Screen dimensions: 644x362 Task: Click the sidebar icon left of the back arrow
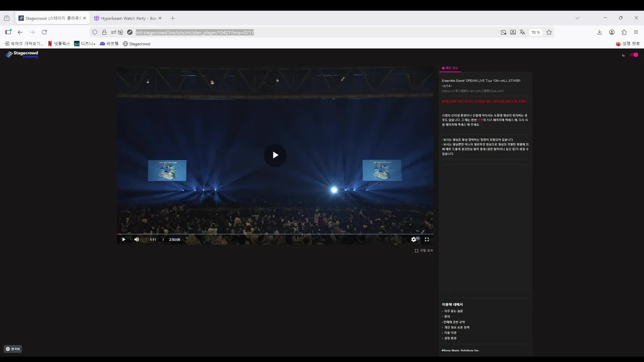pyautogui.click(x=8, y=32)
